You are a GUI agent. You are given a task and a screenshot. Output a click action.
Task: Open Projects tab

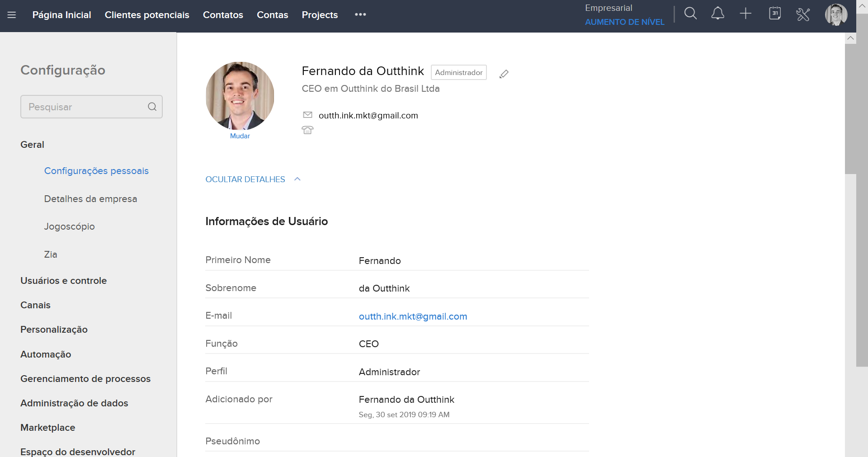(x=320, y=15)
